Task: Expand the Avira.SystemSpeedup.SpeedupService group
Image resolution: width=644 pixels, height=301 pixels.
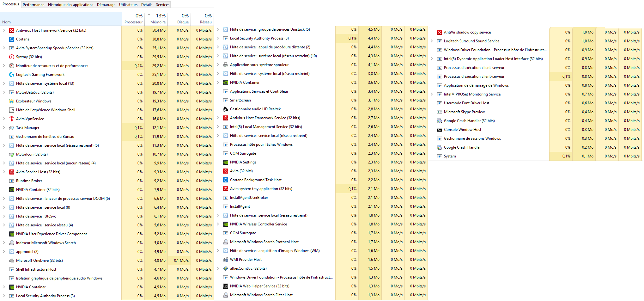Action: pos(4,48)
